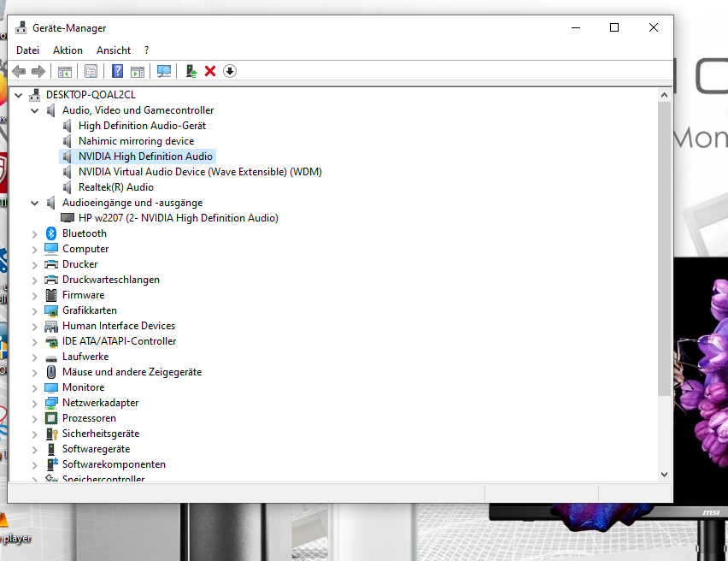This screenshot has width=728, height=561.
Task: Click the Prozessoren CPU icon
Action: (51, 418)
